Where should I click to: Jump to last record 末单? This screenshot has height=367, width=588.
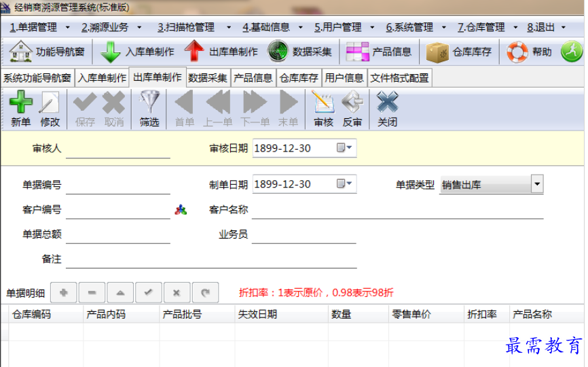(289, 109)
